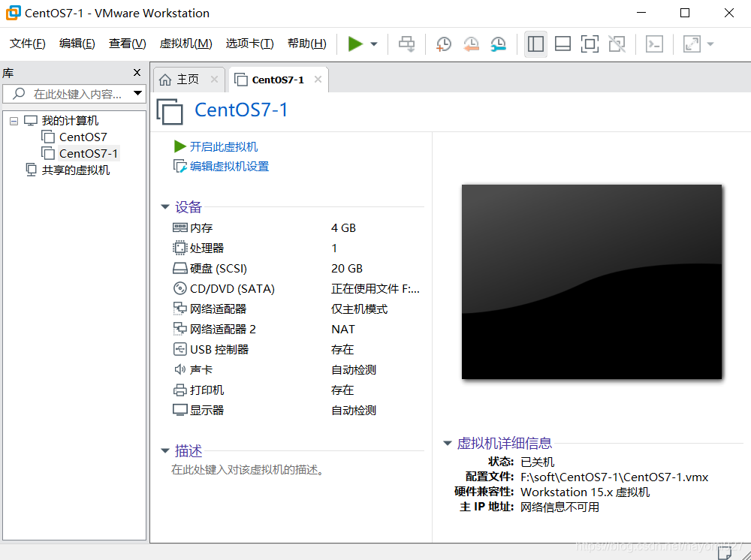Close the 库 library panel
Screen dimensions: 751x560
137,72
